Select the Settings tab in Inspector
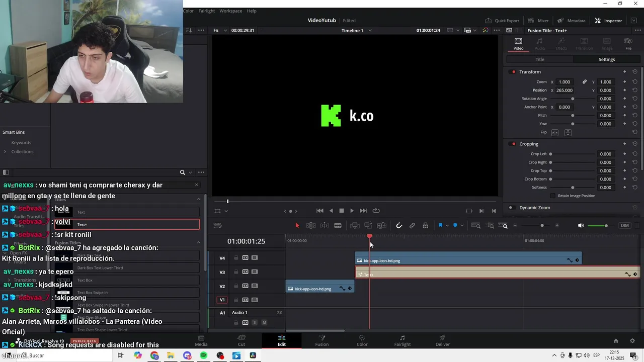Viewport: 644px width, 362px height. click(x=607, y=59)
